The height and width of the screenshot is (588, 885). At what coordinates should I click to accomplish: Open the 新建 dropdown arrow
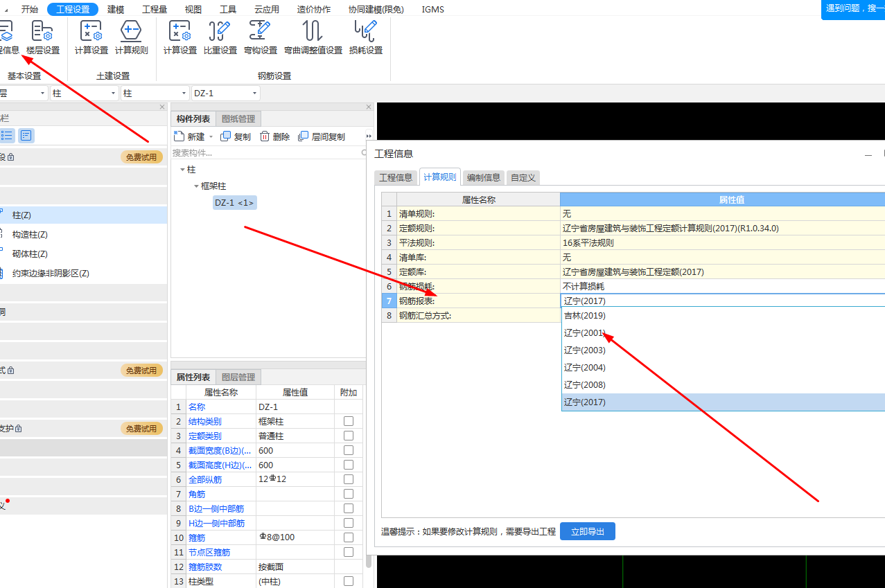tap(211, 137)
